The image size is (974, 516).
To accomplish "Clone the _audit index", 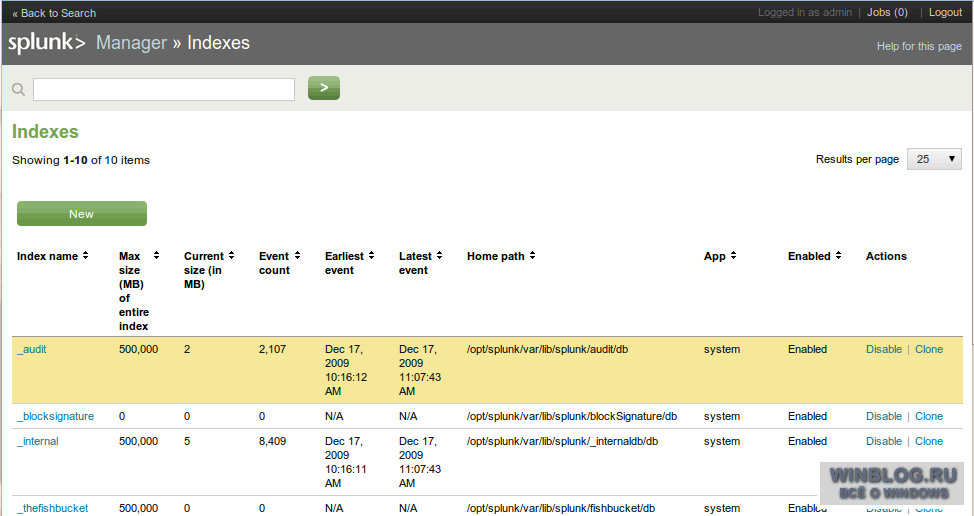I will 929,349.
